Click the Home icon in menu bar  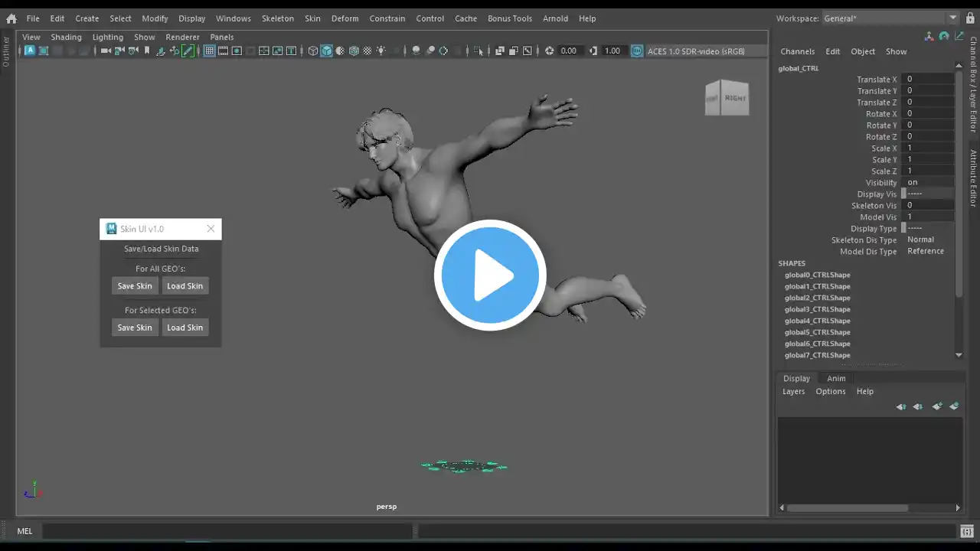click(x=11, y=18)
